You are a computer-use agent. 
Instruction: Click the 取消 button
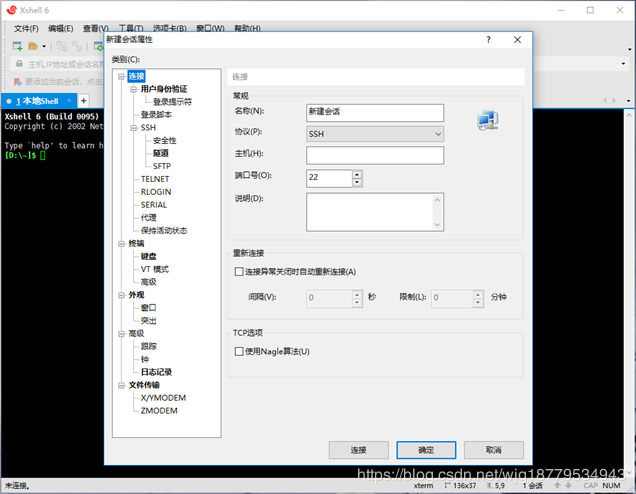click(x=494, y=450)
